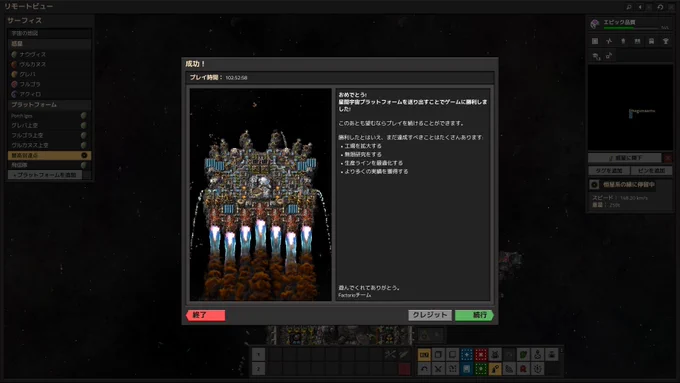Click the round status icon on グレバ上空 row

point(84,125)
